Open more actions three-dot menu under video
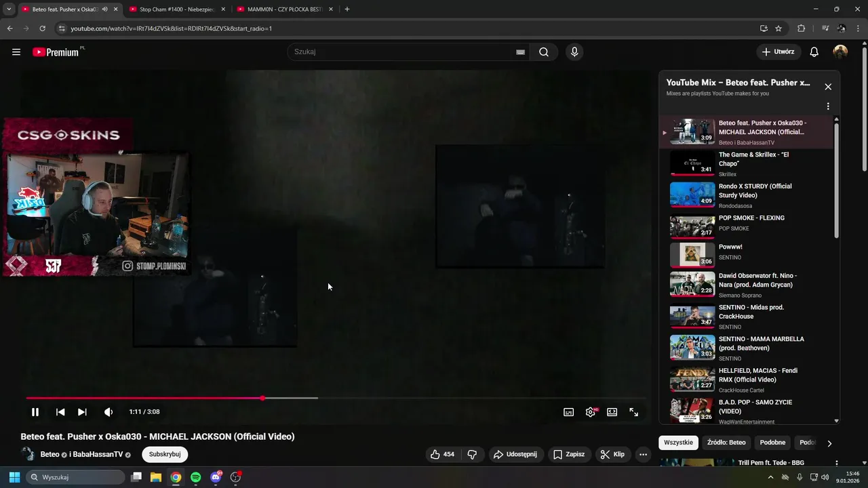Image resolution: width=868 pixels, height=488 pixels. 644,454
